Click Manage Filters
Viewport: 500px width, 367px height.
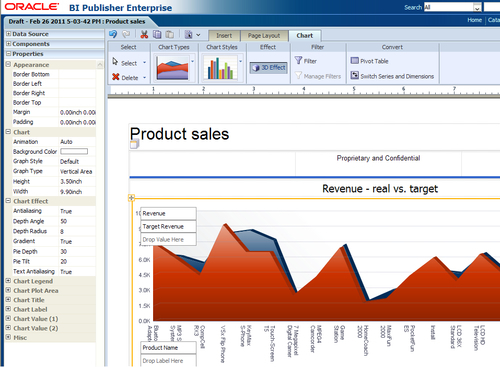[318, 76]
